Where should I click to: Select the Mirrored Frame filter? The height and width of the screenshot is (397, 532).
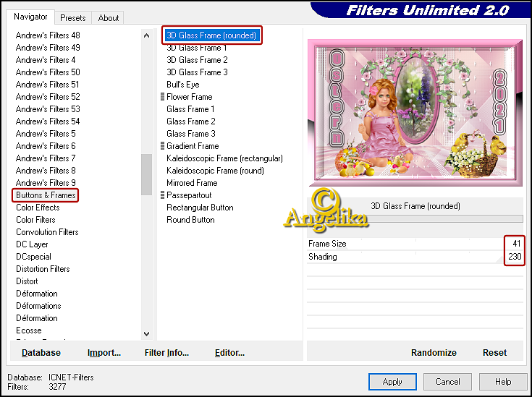click(x=192, y=183)
